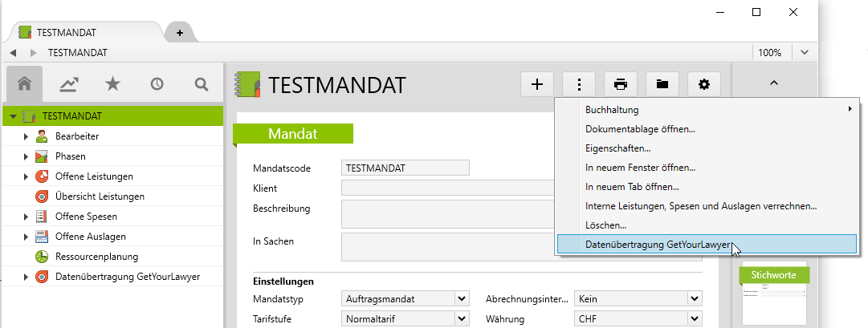Image resolution: width=868 pixels, height=328 pixels.
Task: Expand the Phasen node
Action: [26, 156]
